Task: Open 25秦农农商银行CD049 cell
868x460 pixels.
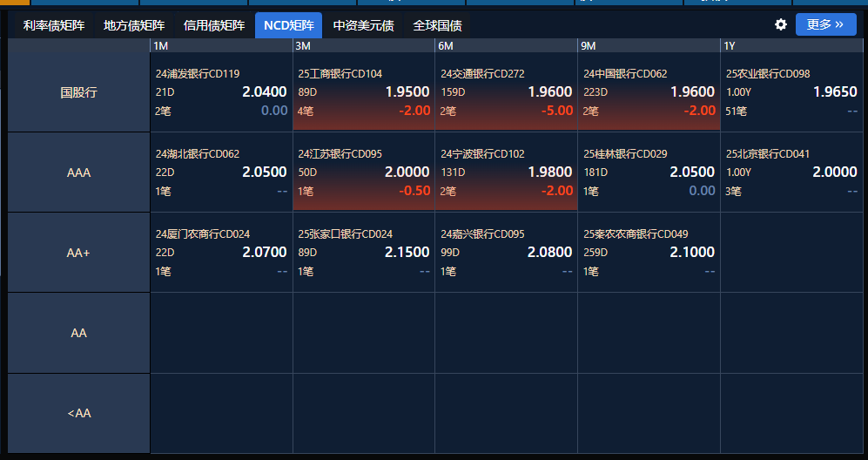Action: point(649,253)
